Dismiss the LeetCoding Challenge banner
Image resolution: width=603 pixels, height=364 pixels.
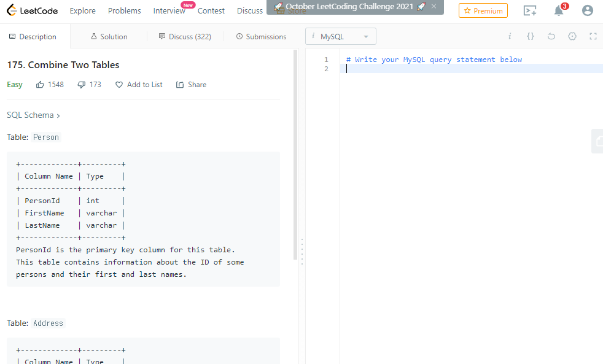pyautogui.click(x=434, y=6)
